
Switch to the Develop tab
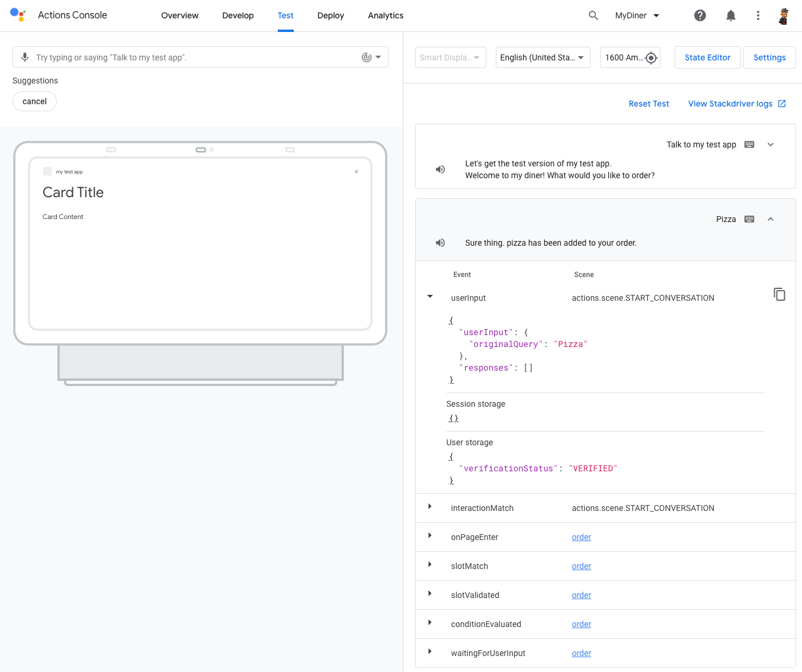coord(238,15)
